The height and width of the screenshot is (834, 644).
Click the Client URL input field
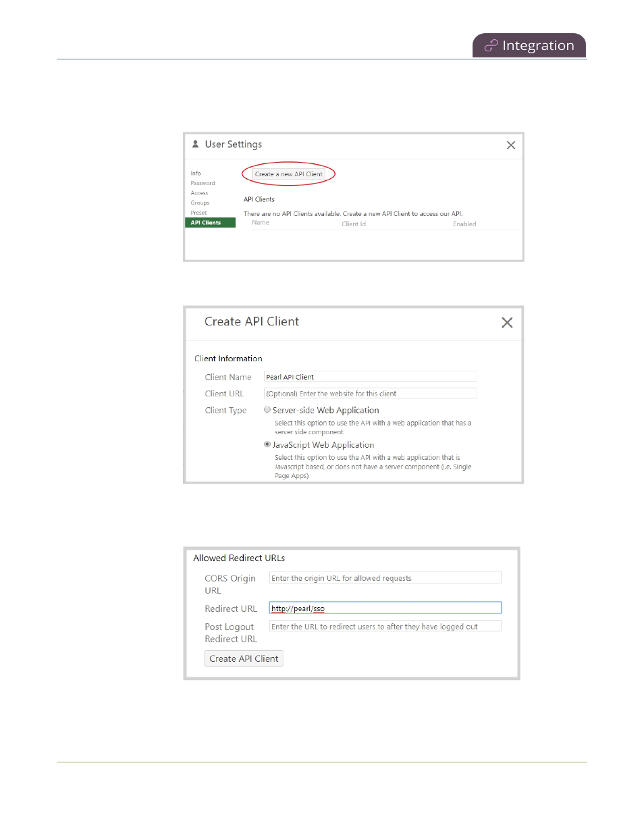(x=370, y=393)
